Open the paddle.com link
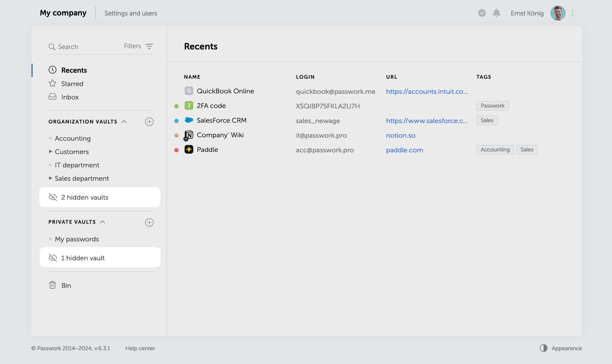Screen dimensions: 612x364 tap(405, 150)
